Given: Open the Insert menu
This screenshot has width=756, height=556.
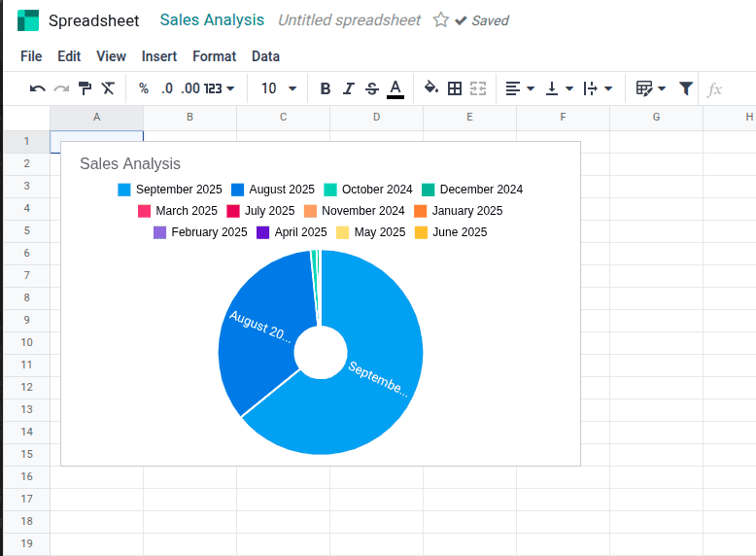Looking at the screenshot, I should click(x=159, y=56).
